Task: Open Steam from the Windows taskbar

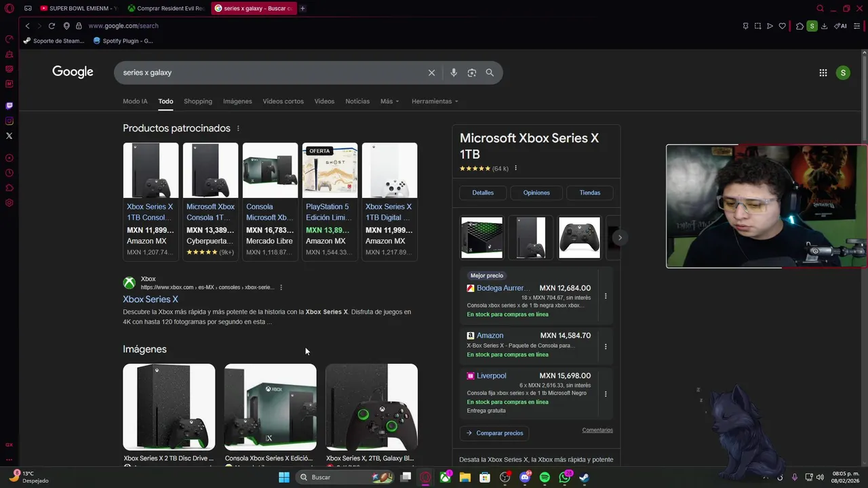Action: pyautogui.click(x=584, y=477)
